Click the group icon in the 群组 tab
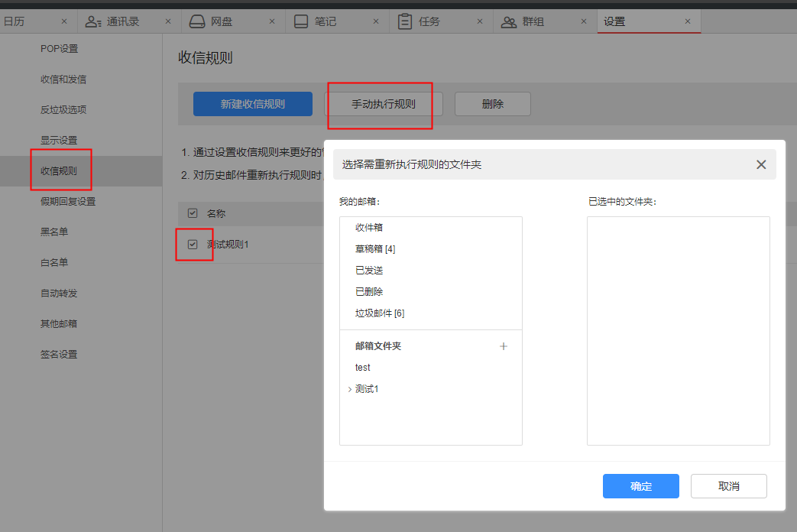The height and width of the screenshot is (532, 797). pos(509,21)
